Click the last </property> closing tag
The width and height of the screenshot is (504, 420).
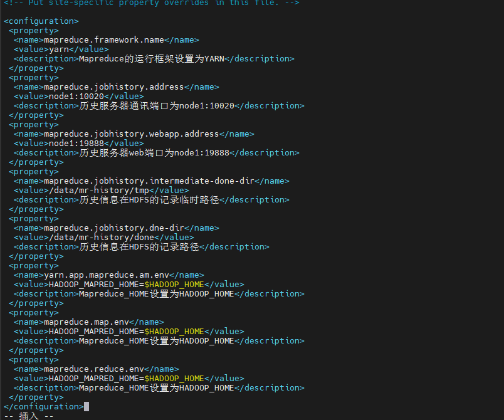pos(36,397)
